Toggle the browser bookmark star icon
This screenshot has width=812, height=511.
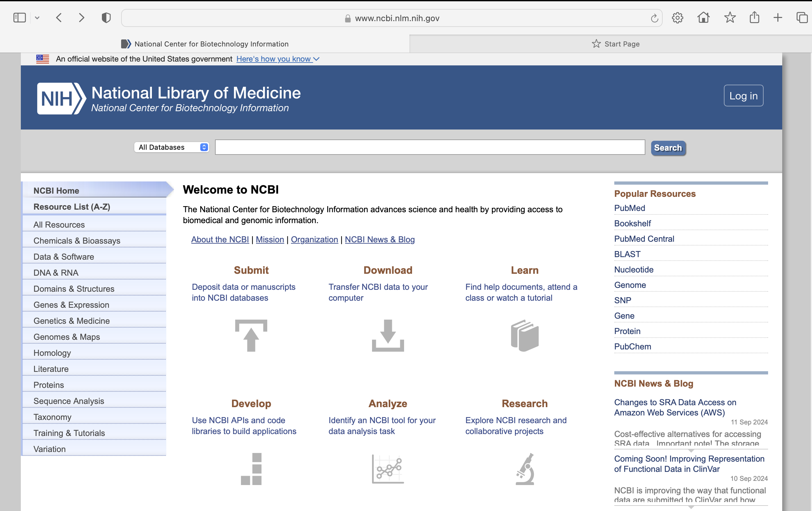tap(730, 18)
